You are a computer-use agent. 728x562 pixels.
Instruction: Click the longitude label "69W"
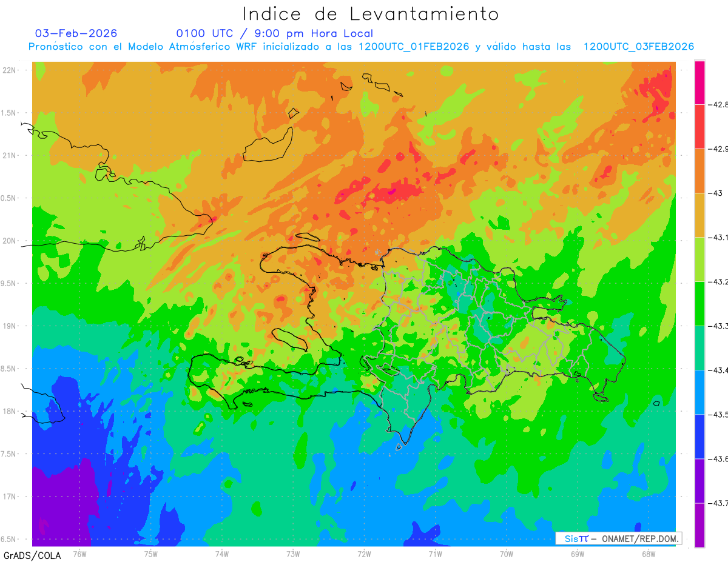pos(577,553)
